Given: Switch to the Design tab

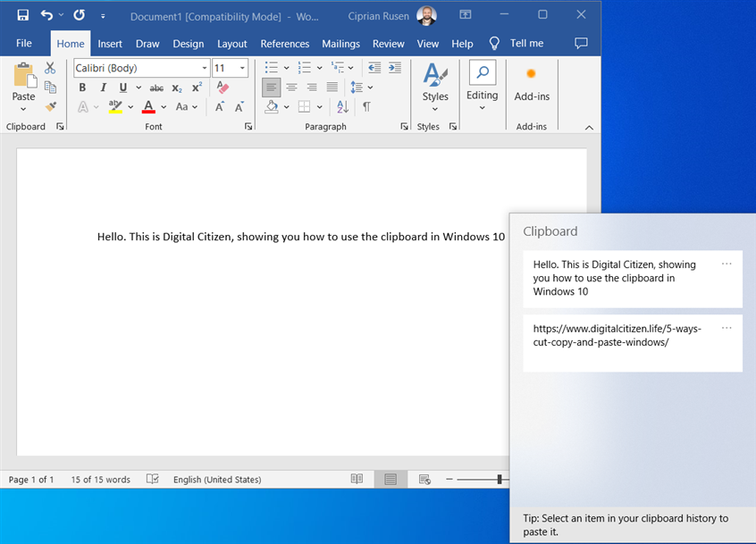Looking at the screenshot, I should point(189,44).
